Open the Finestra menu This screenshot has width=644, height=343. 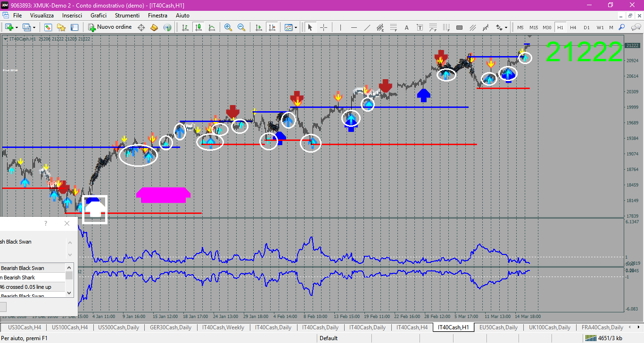point(157,16)
